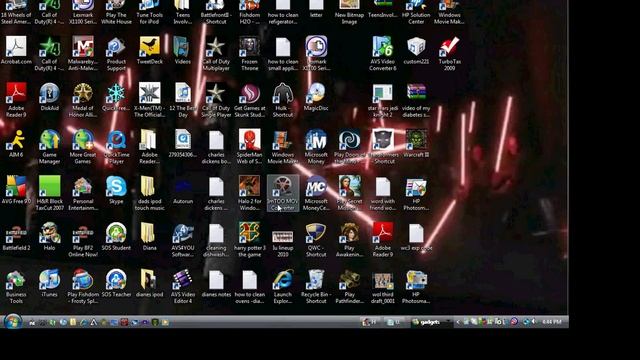
Task: Open Play Doors of the Mind icon
Action: [349, 146]
